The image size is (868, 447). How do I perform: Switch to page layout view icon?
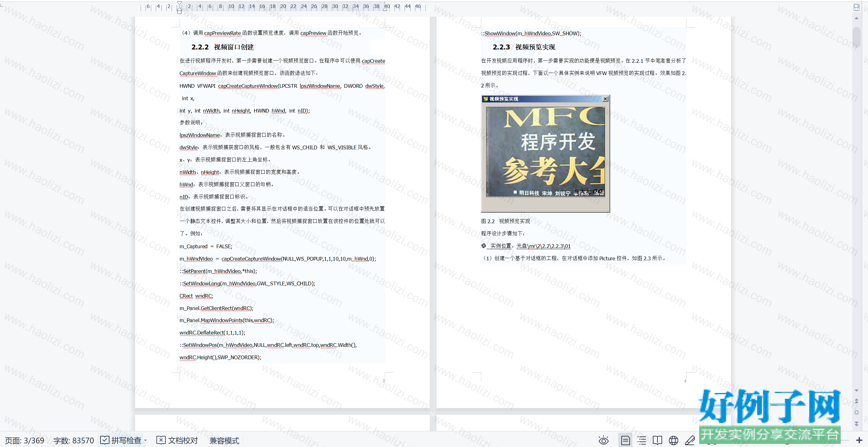[625, 440]
